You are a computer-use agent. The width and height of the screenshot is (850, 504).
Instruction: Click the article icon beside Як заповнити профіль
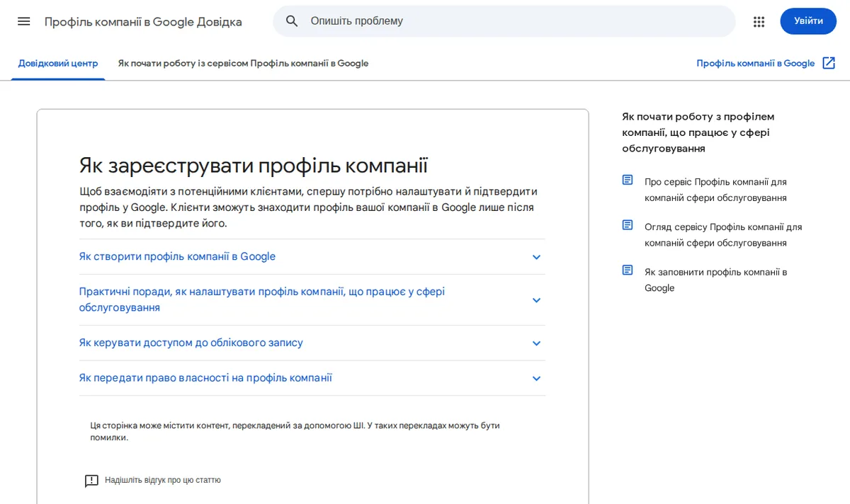(628, 270)
